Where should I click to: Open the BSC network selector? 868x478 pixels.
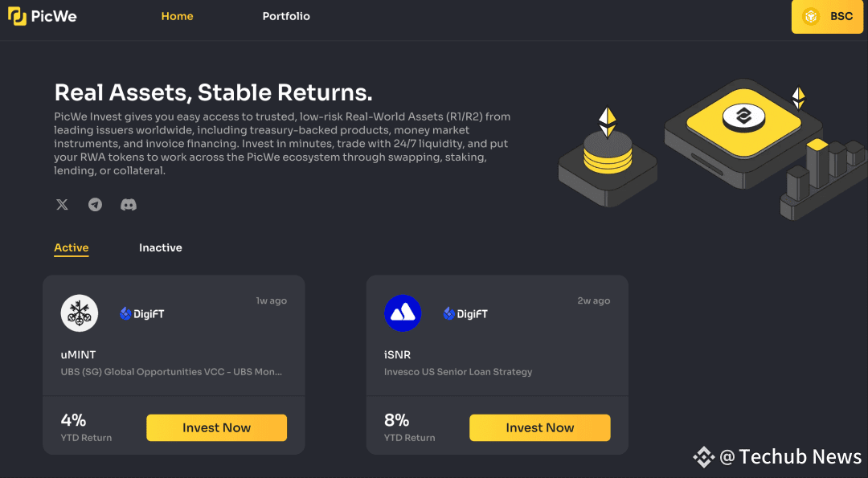[x=827, y=17]
